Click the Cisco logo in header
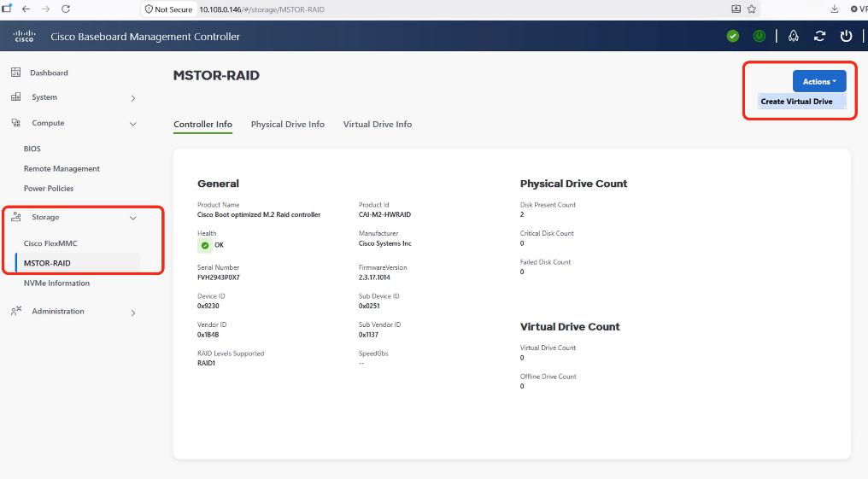This screenshot has height=479, width=868. (25, 37)
